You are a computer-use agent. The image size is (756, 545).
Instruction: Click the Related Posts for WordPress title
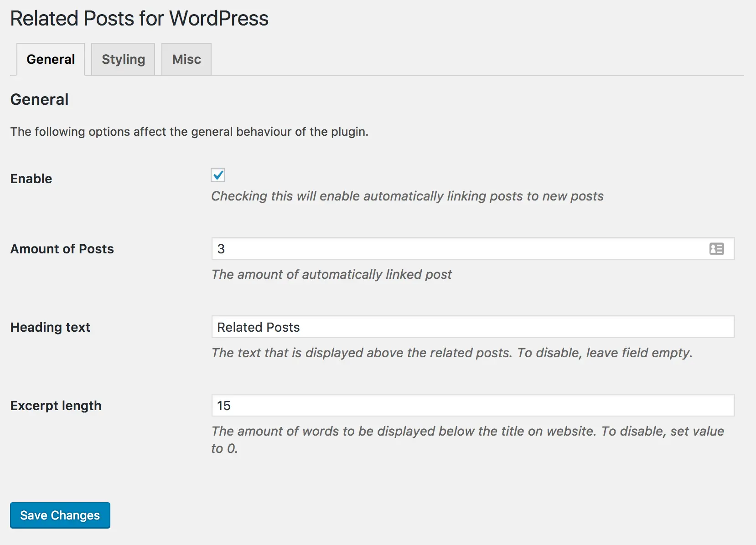[x=139, y=19]
